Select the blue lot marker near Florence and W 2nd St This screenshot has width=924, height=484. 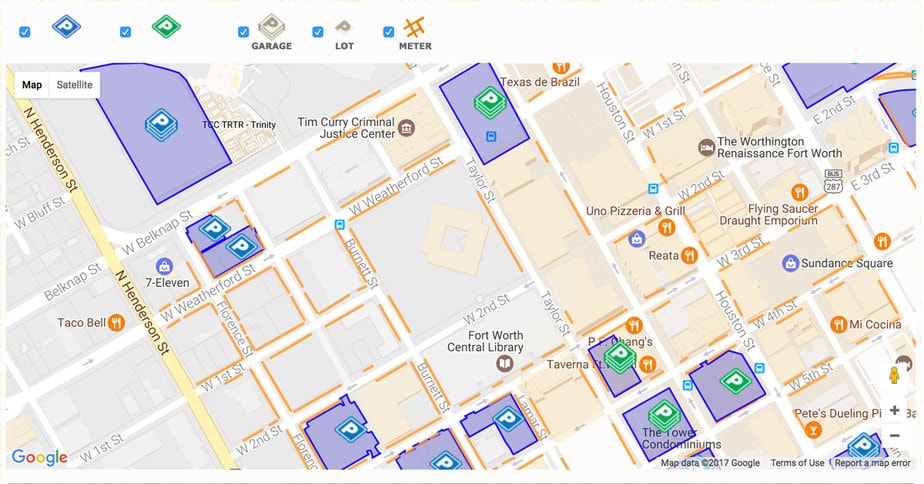[351, 429]
